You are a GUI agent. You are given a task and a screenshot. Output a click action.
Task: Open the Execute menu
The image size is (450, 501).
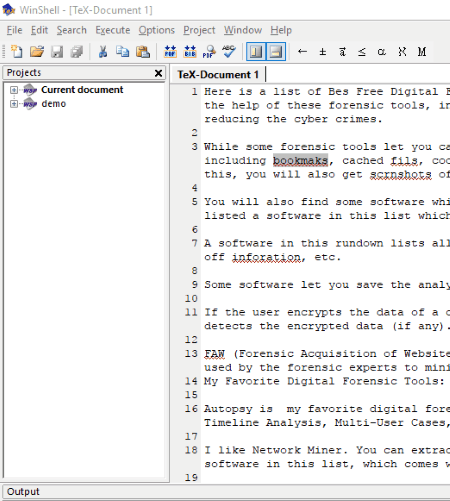point(113,30)
